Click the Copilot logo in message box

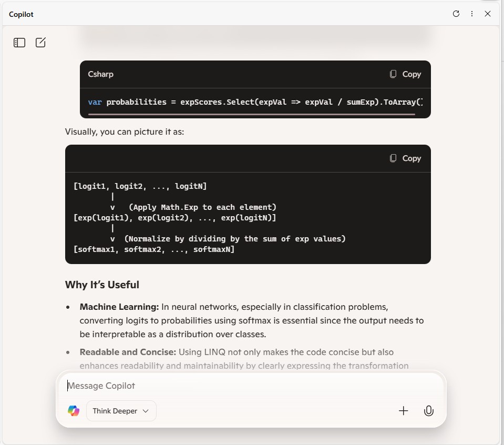(74, 411)
